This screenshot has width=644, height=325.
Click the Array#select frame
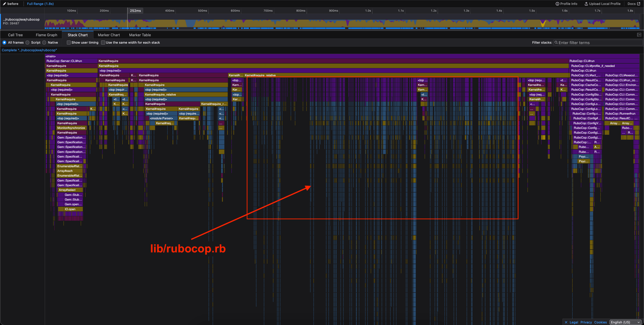point(70,190)
